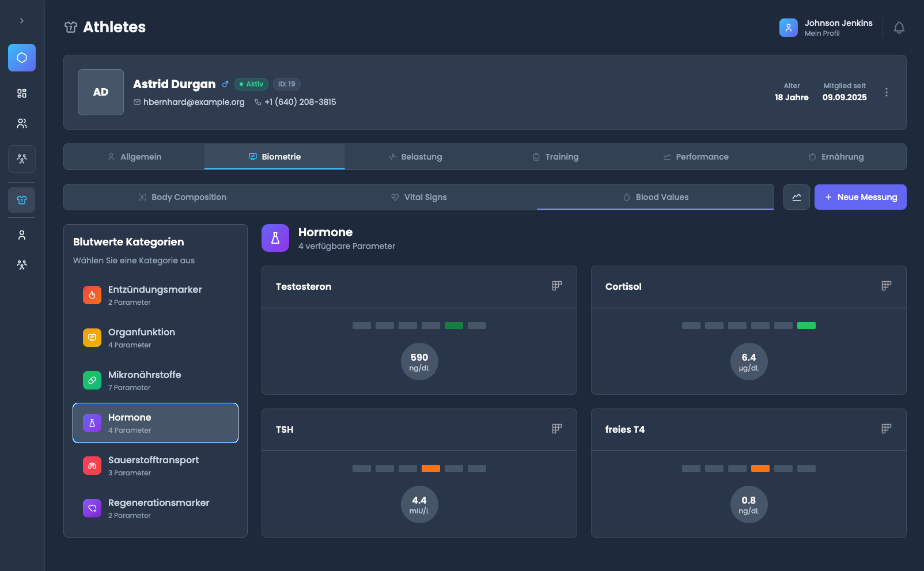This screenshot has height=571, width=924.
Task: Select the Vital Signs sub-tab
Action: (x=419, y=197)
